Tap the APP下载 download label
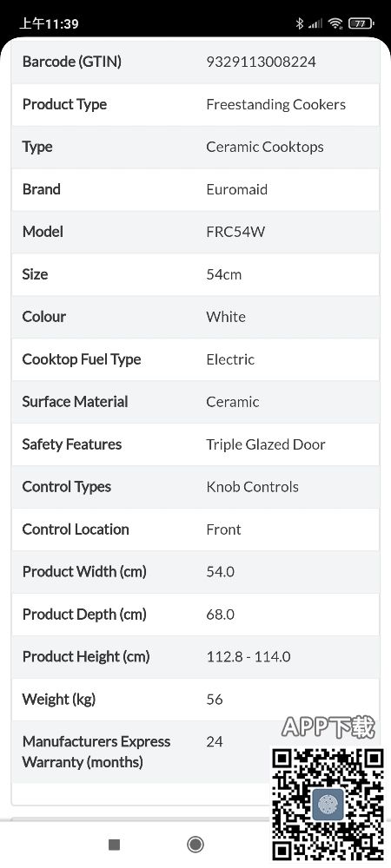Viewport: 391px width, 868px height. (x=328, y=727)
